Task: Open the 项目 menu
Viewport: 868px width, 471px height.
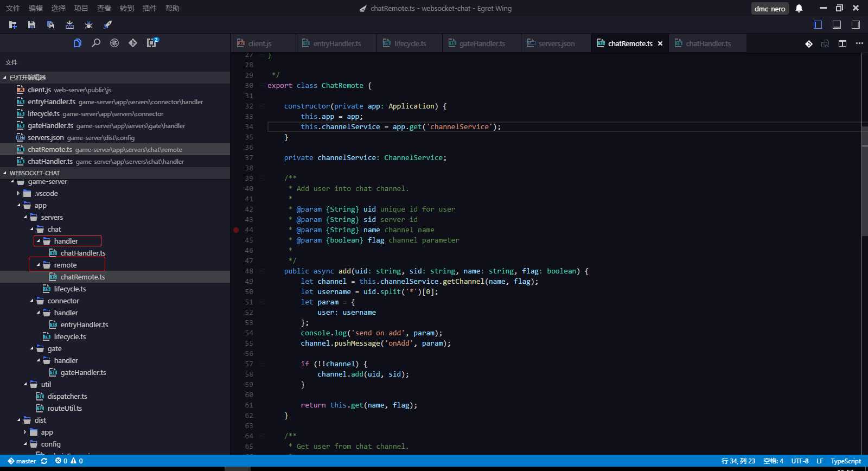Action: (81, 8)
